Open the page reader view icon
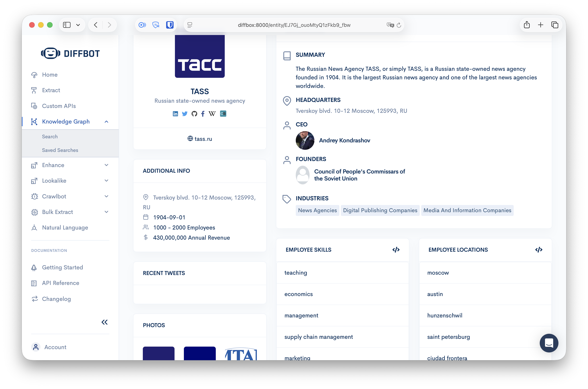The image size is (588, 389). pyautogui.click(x=190, y=25)
